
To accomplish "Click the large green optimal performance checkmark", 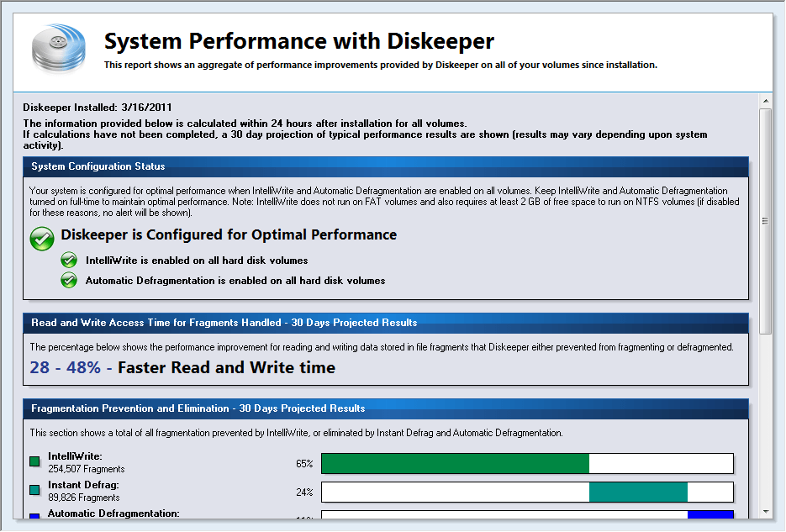I will click(x=42, y=238).
